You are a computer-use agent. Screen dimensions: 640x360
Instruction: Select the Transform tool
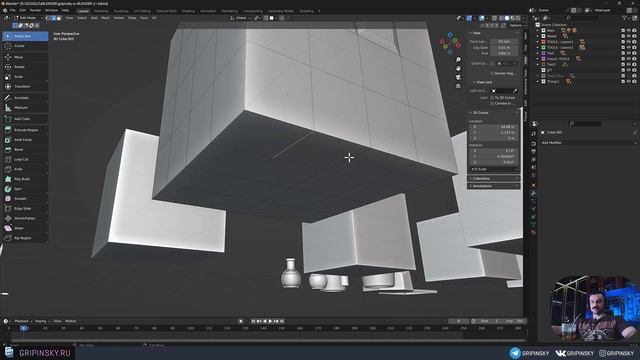point(25,87)
